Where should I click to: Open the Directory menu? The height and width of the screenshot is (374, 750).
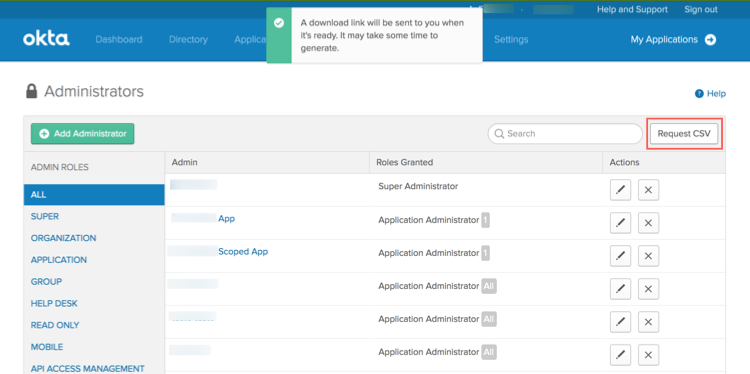[188, 40]
